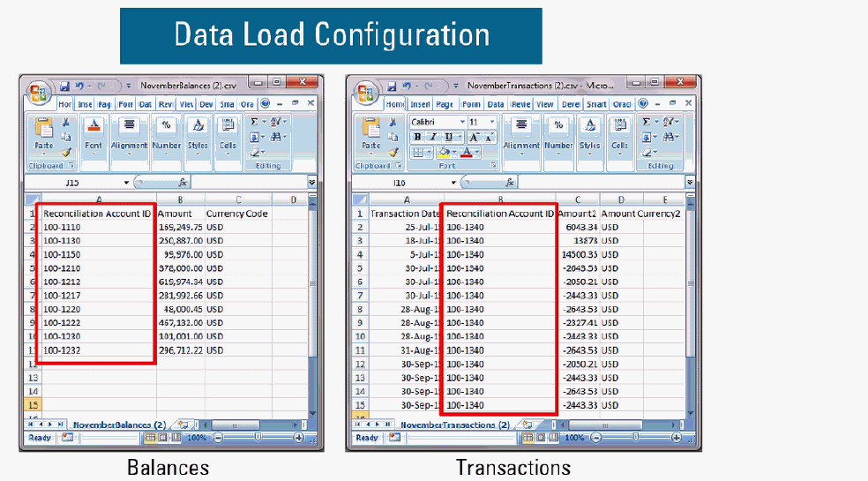Click Cut icon in NovemberTransactions window

click(393, 123)
